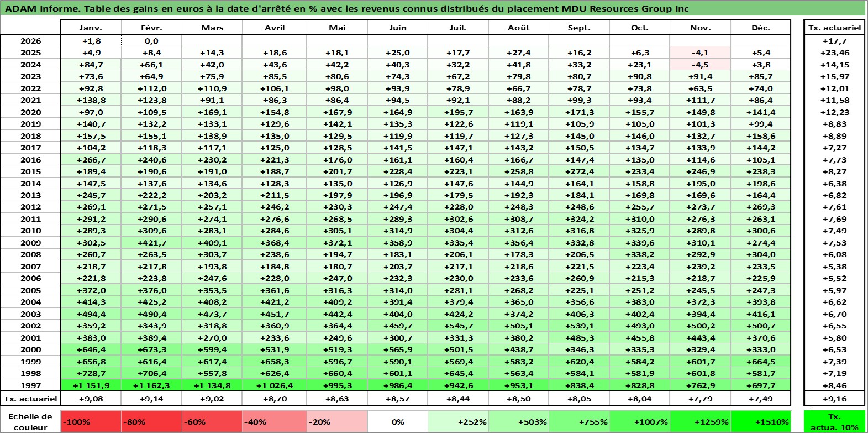Select the overall actuarial rate "+9,16"
The width and height of the screenshot is (868, 433).
(x=834, y=399)
